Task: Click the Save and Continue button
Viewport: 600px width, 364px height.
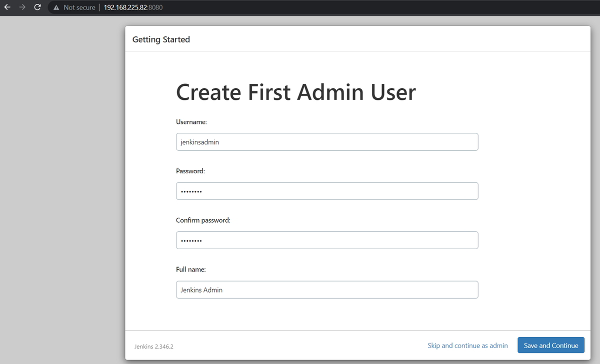Action: 550,345
